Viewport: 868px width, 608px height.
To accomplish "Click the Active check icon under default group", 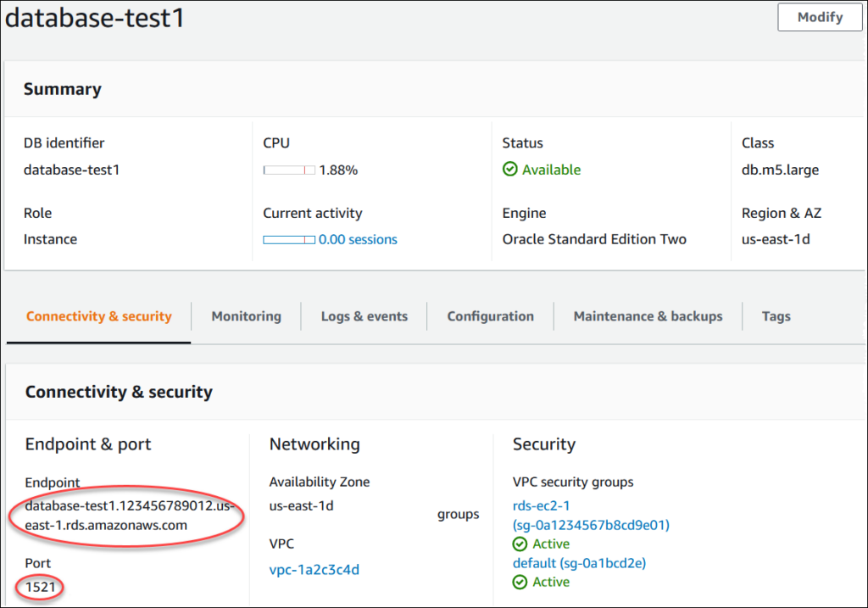I will 520,583.
